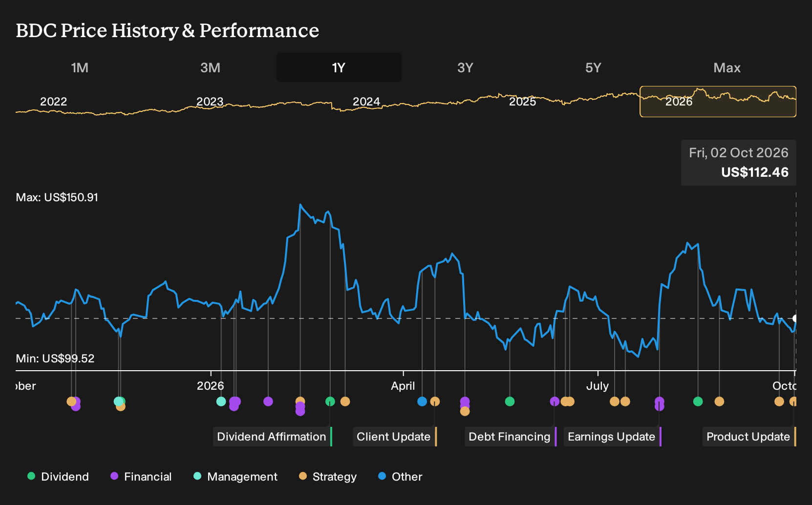Jump to 2024 on the overview timeline
Viewport: 812px width, 505px height.
tap(366, 102)
